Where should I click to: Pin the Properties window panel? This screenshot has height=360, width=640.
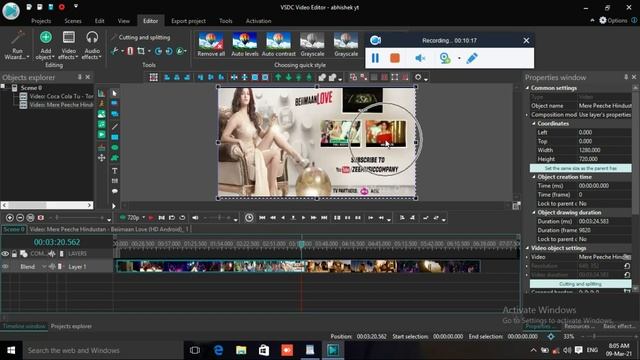626,77
